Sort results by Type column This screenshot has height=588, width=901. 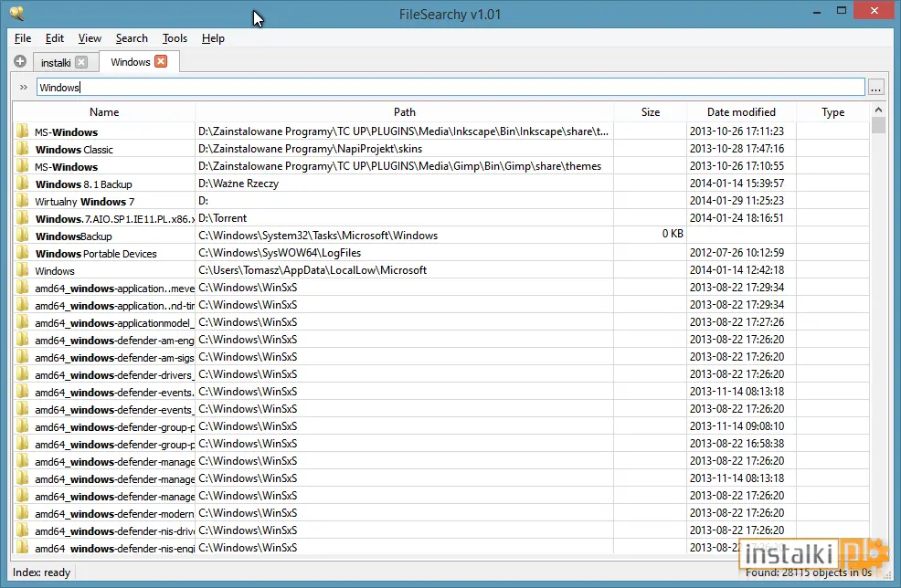832,112
